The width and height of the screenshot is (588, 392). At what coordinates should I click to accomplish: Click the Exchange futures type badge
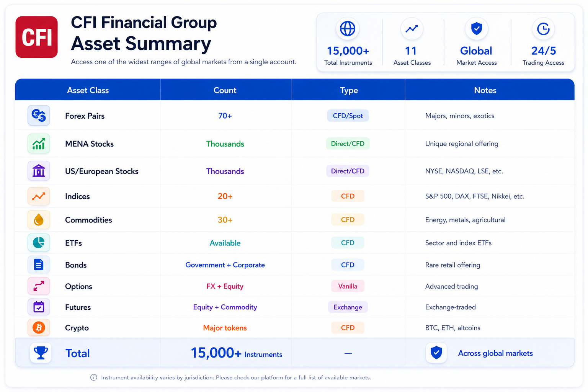click(x=348, y=307)
